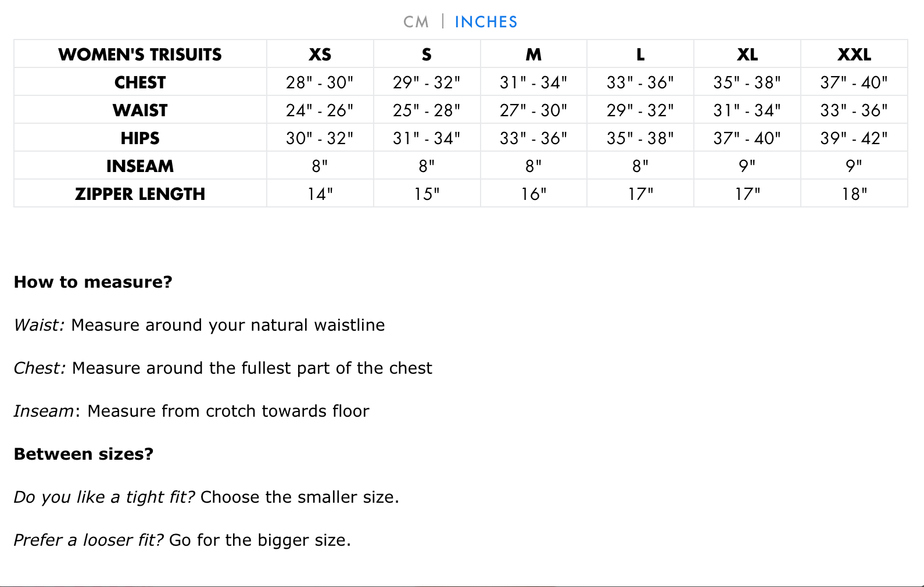Click the How to measure? heading
Image resolution: width=924 pixels, height=587 pixels.
pyautogui.click(x=93, y=282)
